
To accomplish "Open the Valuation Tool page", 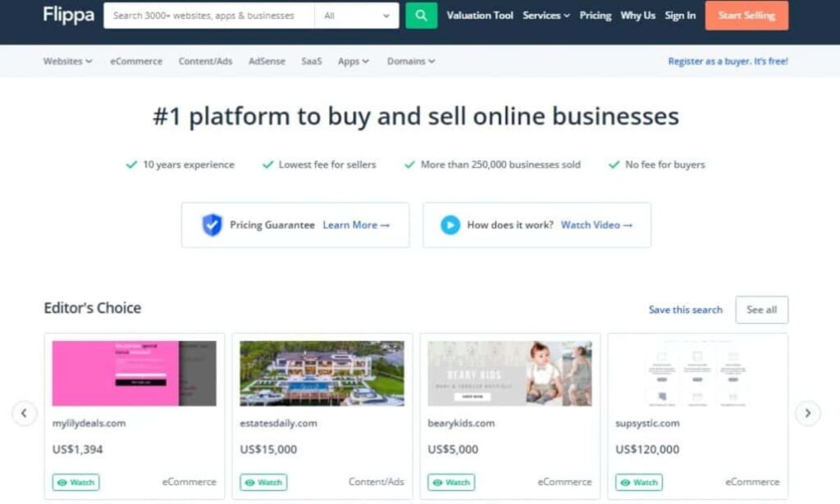I will [x=480, y=16].
